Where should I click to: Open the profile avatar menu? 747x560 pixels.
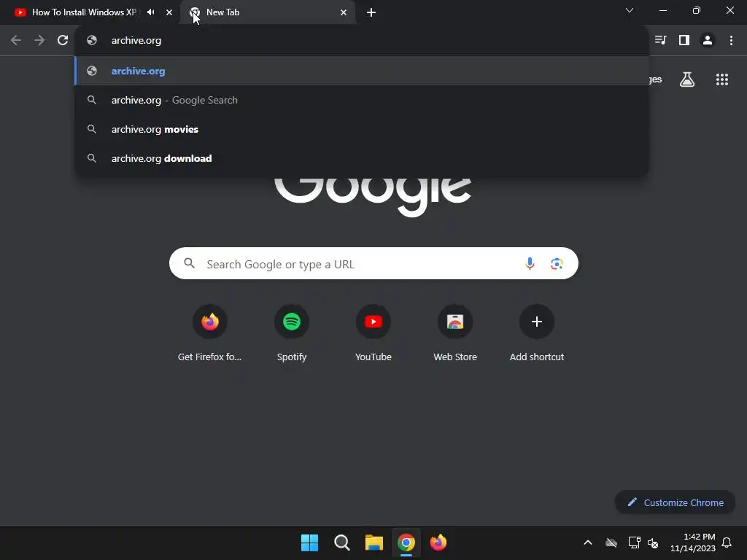pos(708,41)
